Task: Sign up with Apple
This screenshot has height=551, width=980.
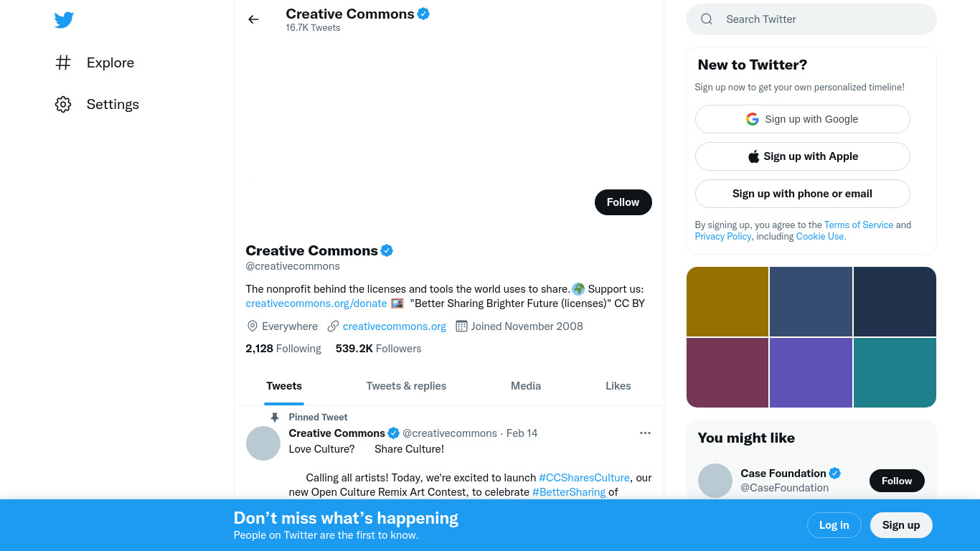Action: click(x=803, y=156)
